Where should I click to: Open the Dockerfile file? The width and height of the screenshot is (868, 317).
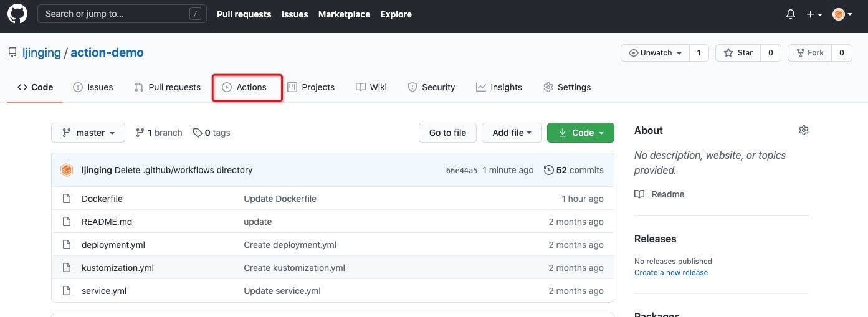[x=102, y=199]
